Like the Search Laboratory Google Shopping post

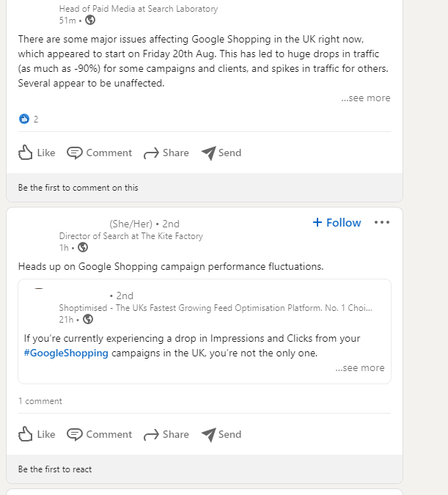click(x=37, y=153)
